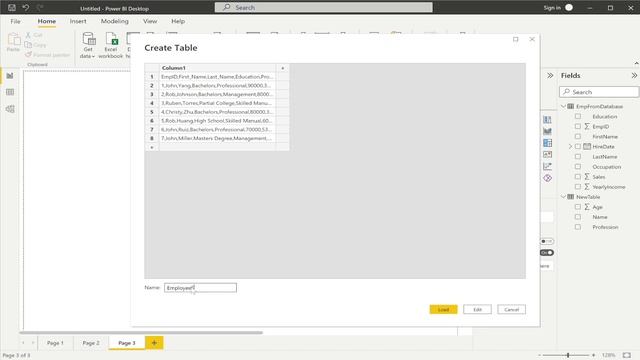Toggle the dark On switch in the Visualizations pane
The height and width of the screenshot is (360, 640).
click(547, 253)
